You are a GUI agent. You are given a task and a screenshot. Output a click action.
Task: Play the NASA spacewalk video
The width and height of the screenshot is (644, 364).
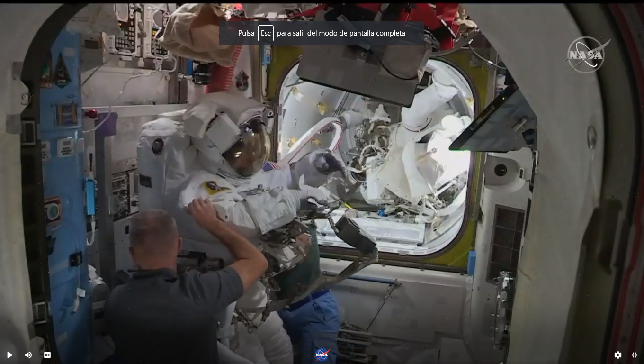point(9,355)
